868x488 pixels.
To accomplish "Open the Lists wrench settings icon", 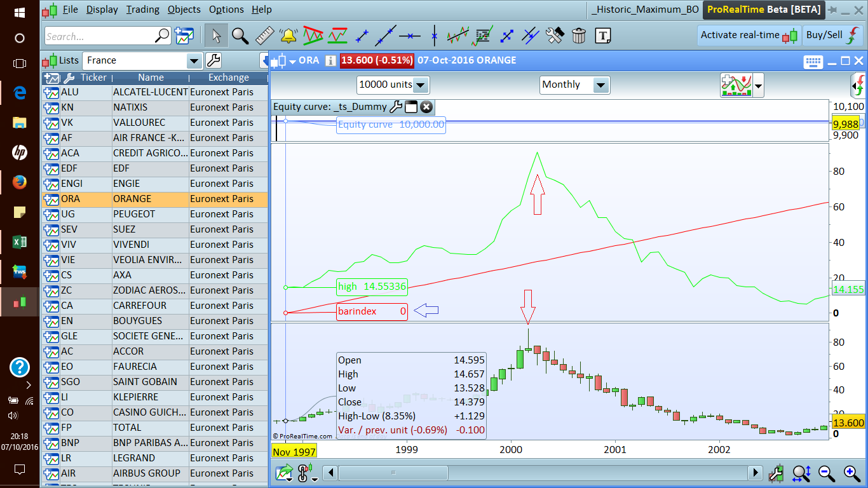I will click(x=214, y=60).
